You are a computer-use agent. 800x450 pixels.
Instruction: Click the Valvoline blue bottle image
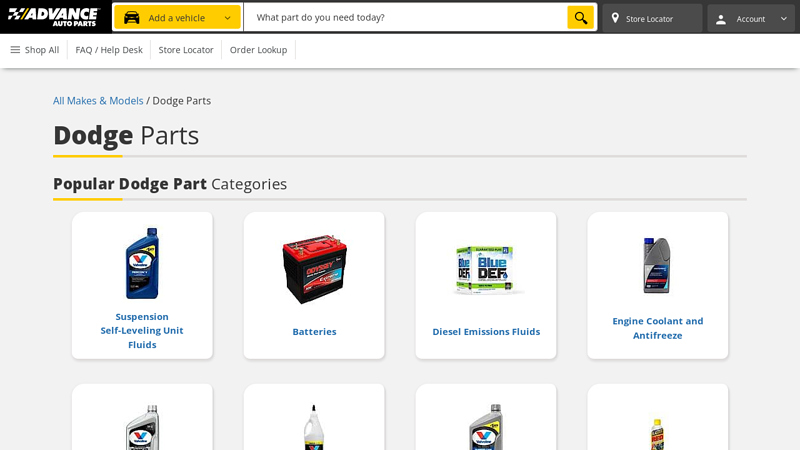tap(142, 263)
